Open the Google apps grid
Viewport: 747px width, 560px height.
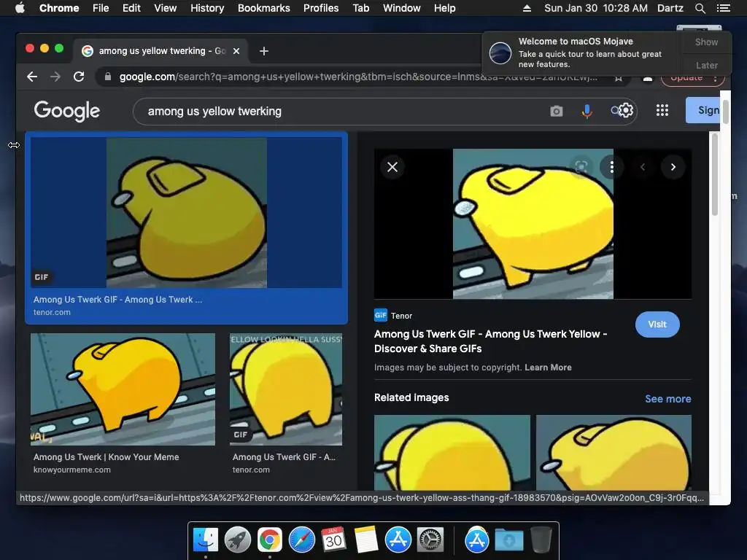662,111
